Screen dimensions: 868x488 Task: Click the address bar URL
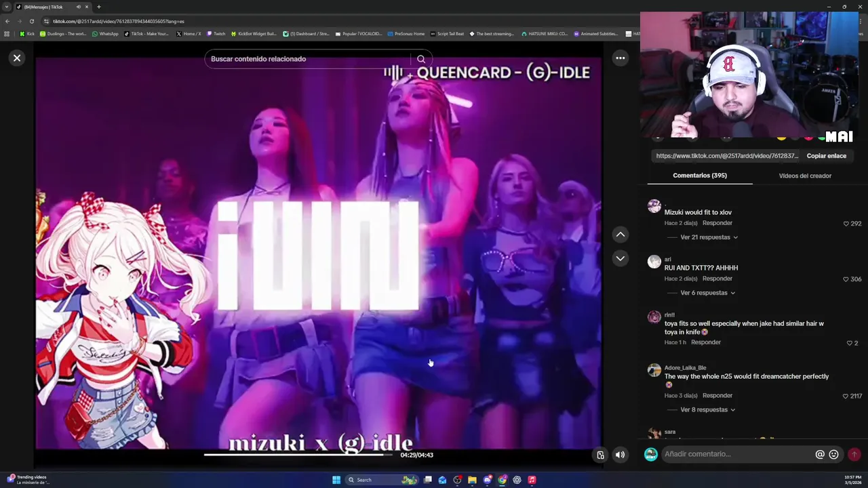click(119, 21)
